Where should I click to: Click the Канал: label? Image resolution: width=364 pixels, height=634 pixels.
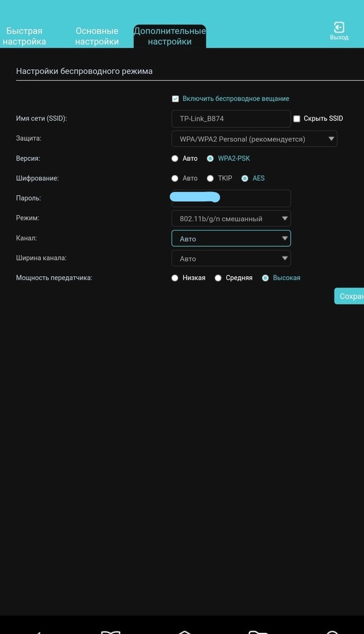pos(26,238)
